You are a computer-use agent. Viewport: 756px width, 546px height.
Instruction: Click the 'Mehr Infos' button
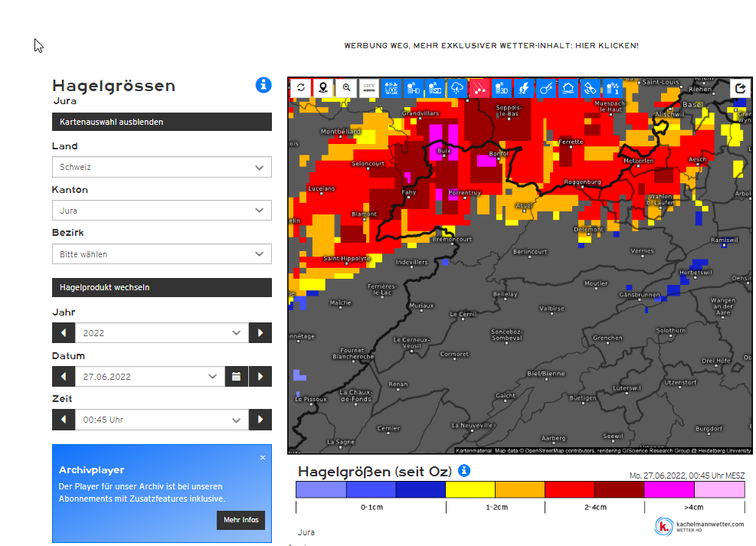coord(241,520)
